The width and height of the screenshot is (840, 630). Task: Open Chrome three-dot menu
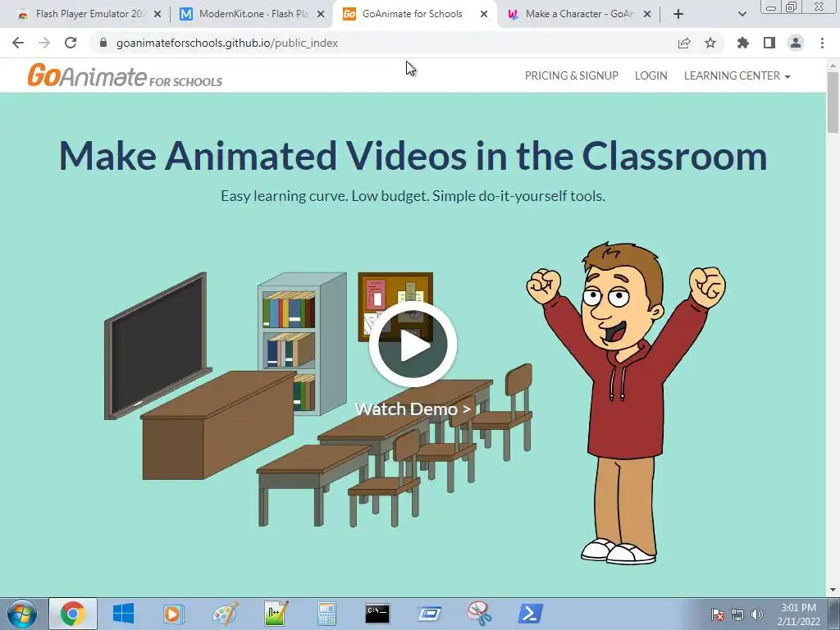[822, 43]
